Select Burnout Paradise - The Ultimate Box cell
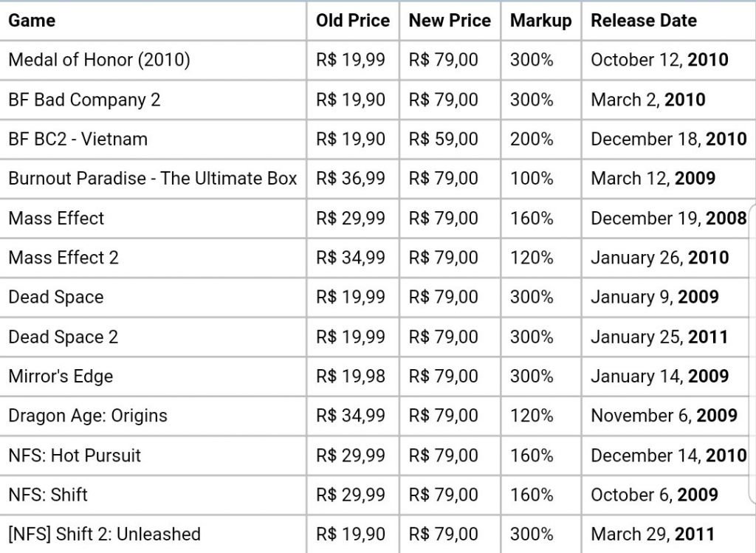 pos(153,179)
